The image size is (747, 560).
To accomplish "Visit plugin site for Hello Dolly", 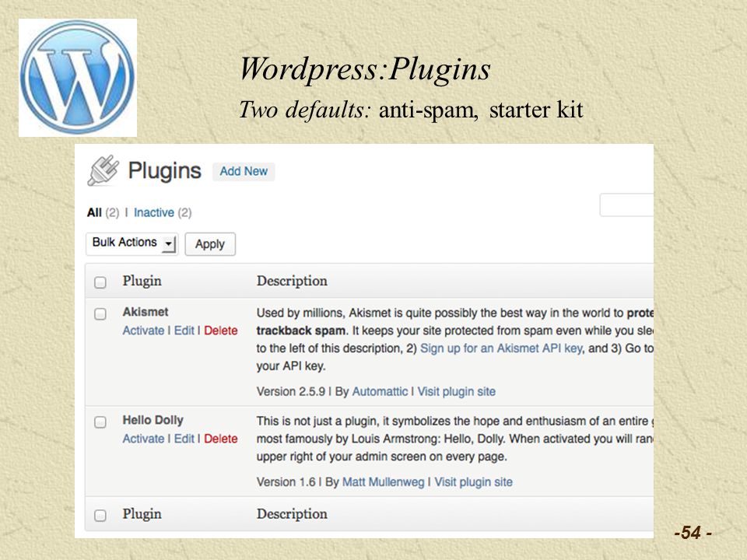I will (x=474, y=482).
